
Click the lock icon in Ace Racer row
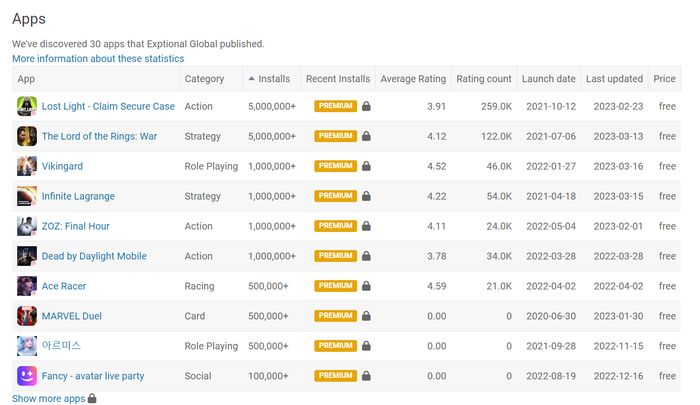click(x=366, y=285)
